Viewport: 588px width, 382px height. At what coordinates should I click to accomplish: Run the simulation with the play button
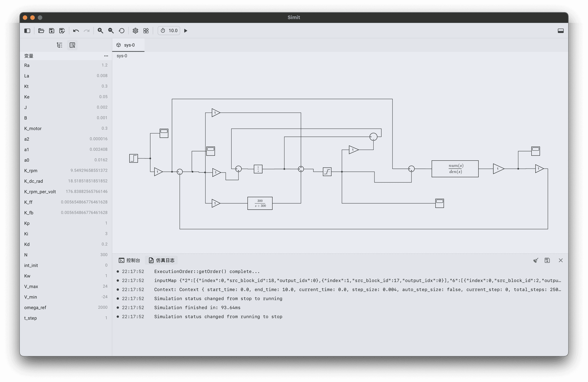(x=186, y=31)
